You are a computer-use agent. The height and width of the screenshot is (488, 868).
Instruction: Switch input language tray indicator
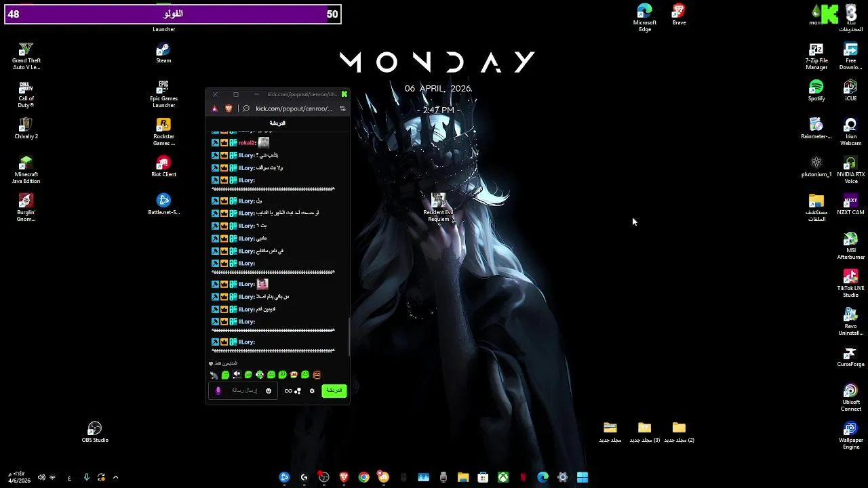[x=69, y=478]
